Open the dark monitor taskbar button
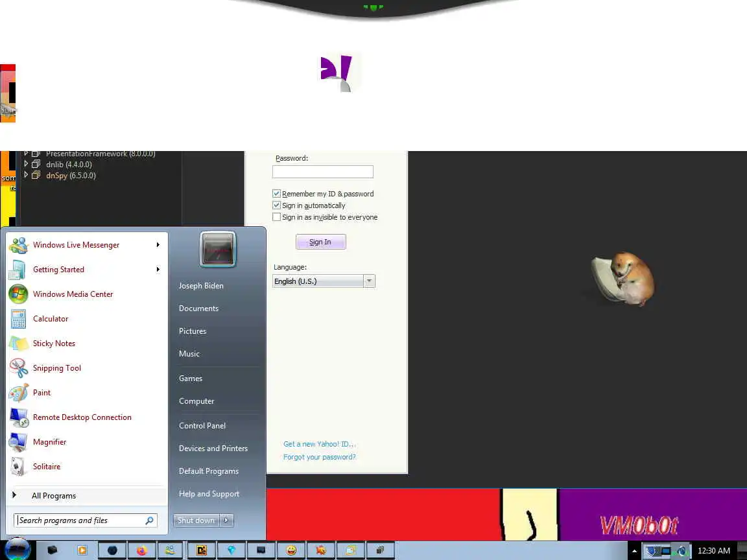747x560 pixels. click(261, 550)
